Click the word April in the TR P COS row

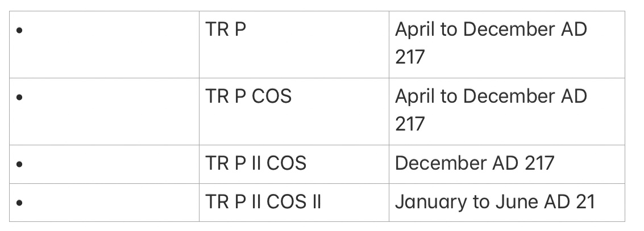coord(416,96)
